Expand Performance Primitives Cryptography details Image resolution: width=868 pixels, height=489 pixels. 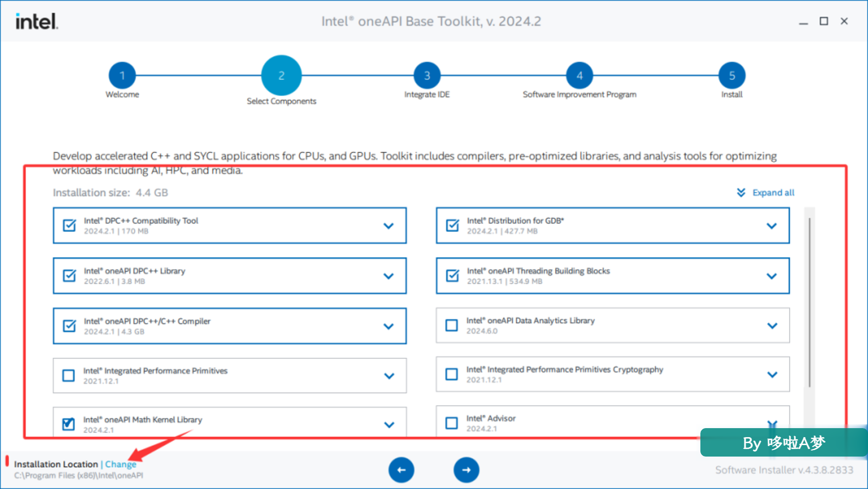tap(772, 375)
